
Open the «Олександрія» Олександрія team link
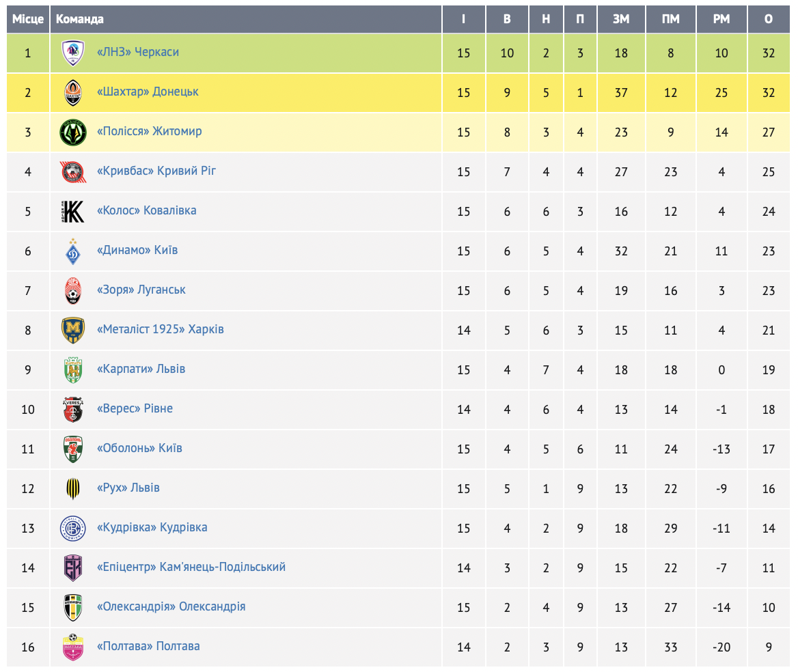pos(171,606)
